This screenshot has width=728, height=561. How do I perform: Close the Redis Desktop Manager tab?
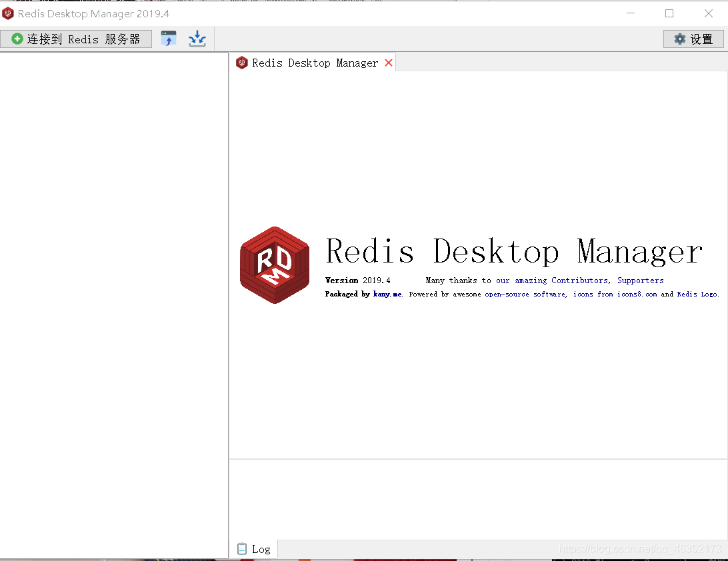pos(389,63)
